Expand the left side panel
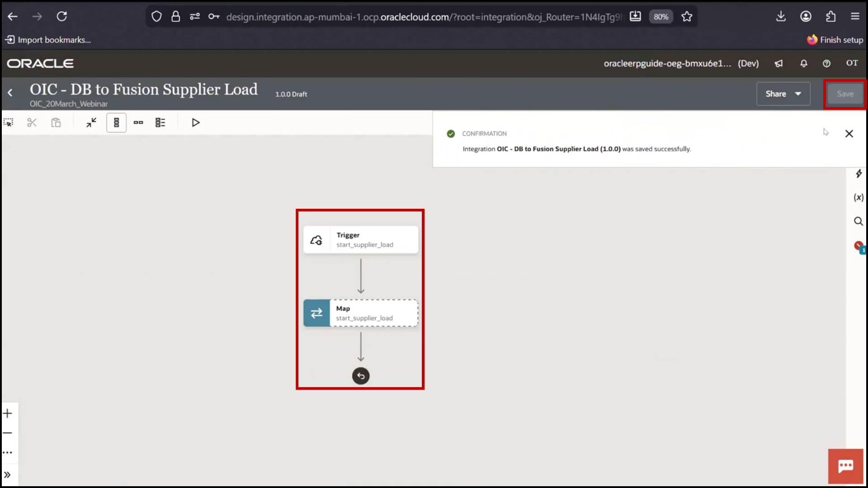The width and height of the screenshot is (868, 488). pyautogui.click(x=8, y=475)
